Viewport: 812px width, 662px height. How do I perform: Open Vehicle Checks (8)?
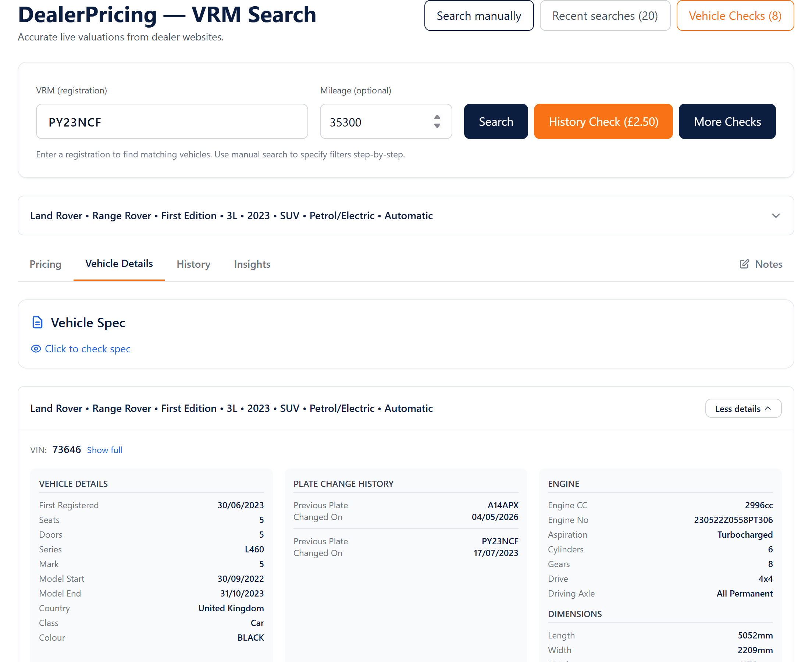[x=735, y=16]
